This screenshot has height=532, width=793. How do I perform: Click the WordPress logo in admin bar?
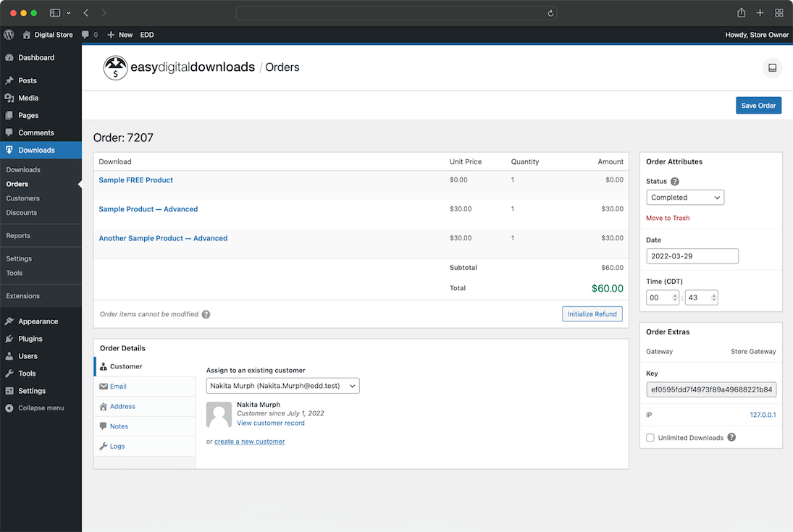(x=9, y=35)
